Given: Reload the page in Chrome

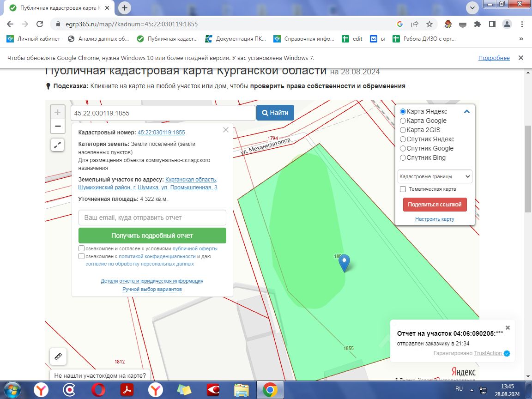Looking at the screenshot, I should pos(40,24).
